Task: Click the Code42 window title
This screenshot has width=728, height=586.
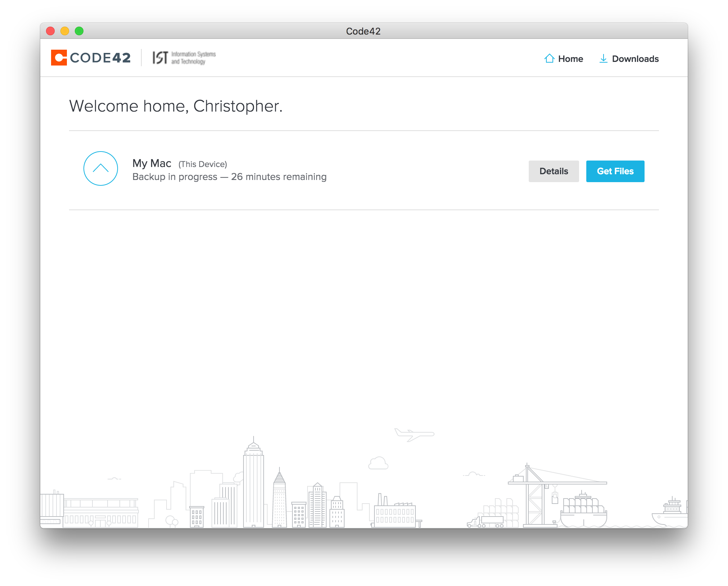Action: pyautogui.click(x=363, y=31)
